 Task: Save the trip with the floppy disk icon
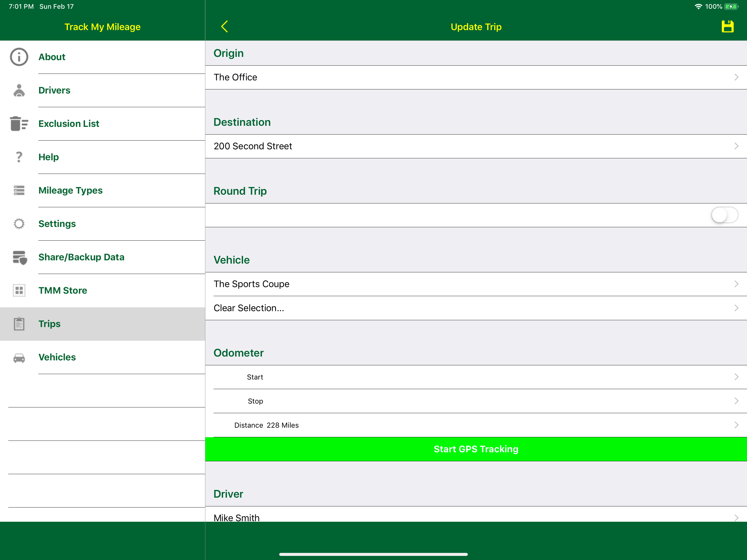pyautogui.click(x=727, y=27)
